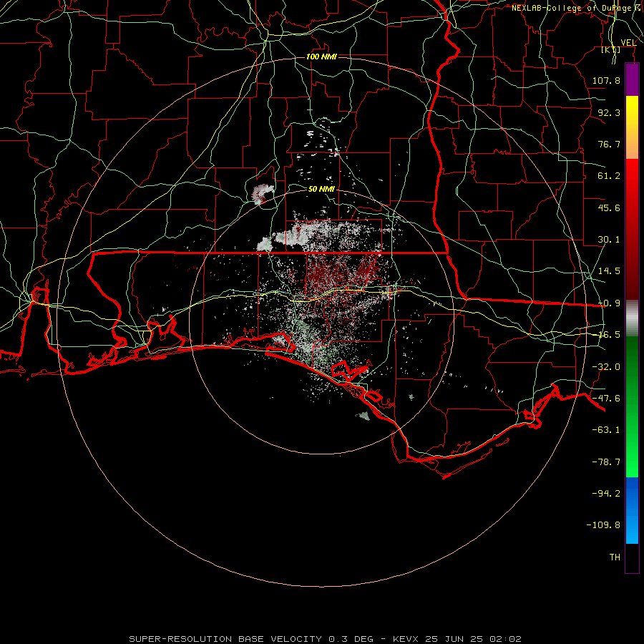Select the 14.5 scale label
644x644 pixels.
pyautogui.click(x=609, y=271)
